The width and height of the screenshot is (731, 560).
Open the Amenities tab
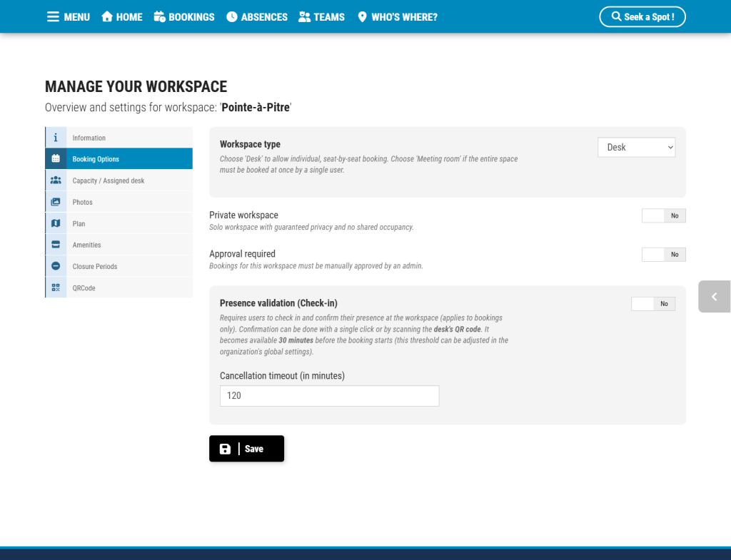coord(119,245)
